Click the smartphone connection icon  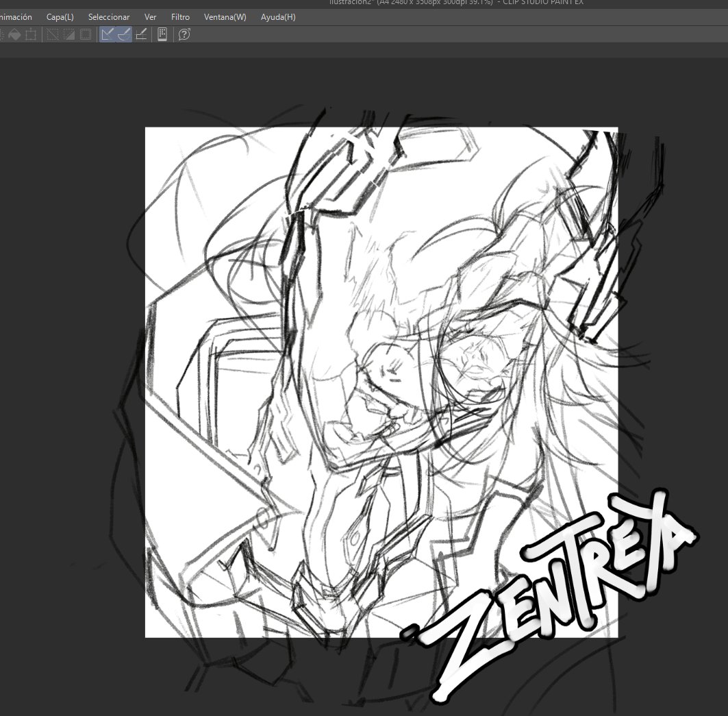coord(162,34)
